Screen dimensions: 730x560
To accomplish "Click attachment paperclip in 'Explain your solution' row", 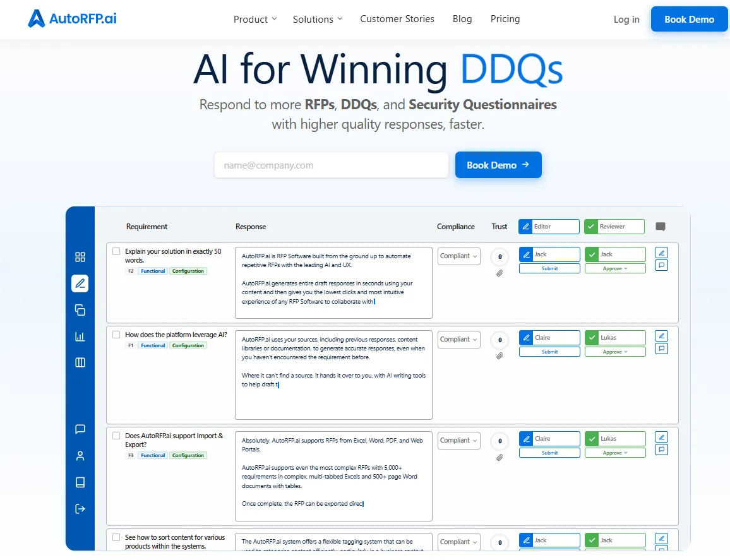I will pos(500,273).
